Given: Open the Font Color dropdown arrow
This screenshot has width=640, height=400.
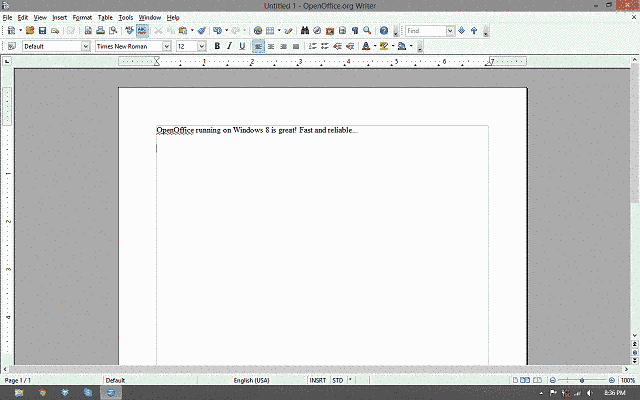Looking at the screenshot, I should tap(375, 46).
